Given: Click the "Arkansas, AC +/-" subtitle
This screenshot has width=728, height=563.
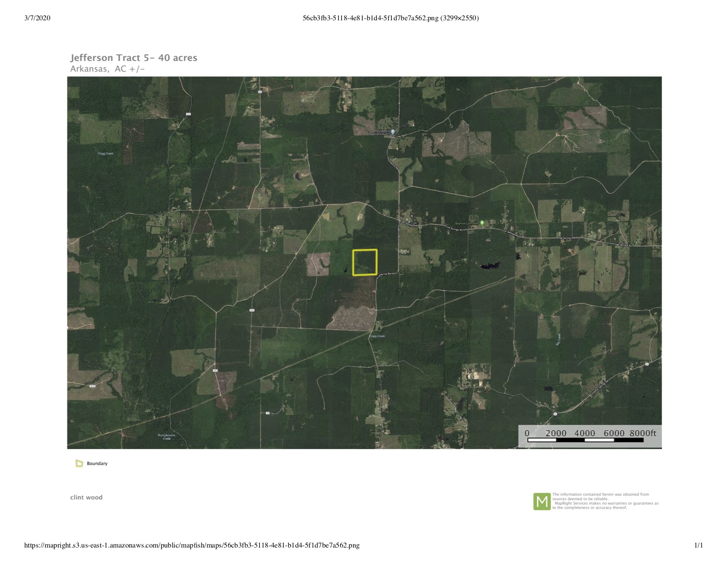Looking at the screenshot, I should point(107,69).
